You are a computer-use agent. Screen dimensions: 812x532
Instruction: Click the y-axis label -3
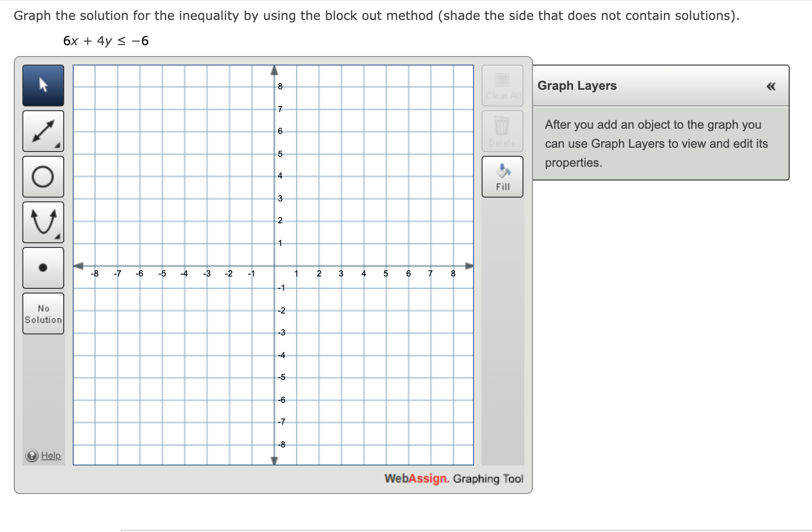pos(282,332)
